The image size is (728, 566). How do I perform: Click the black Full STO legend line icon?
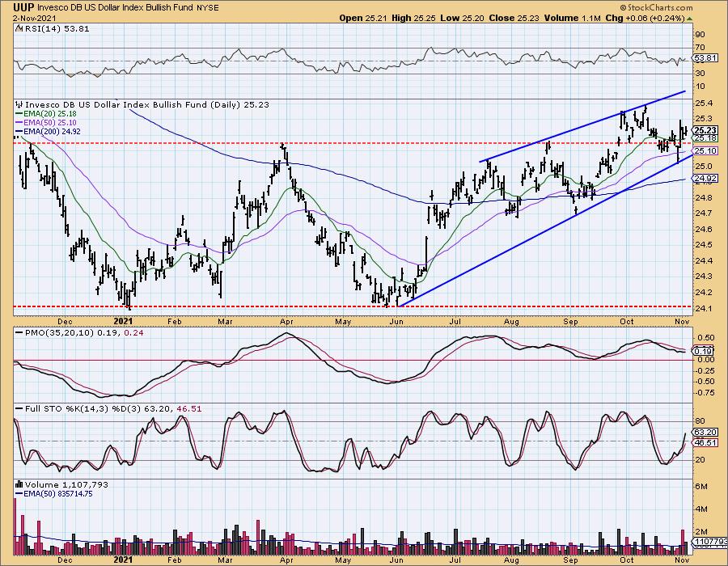click(x=19, y=409)
